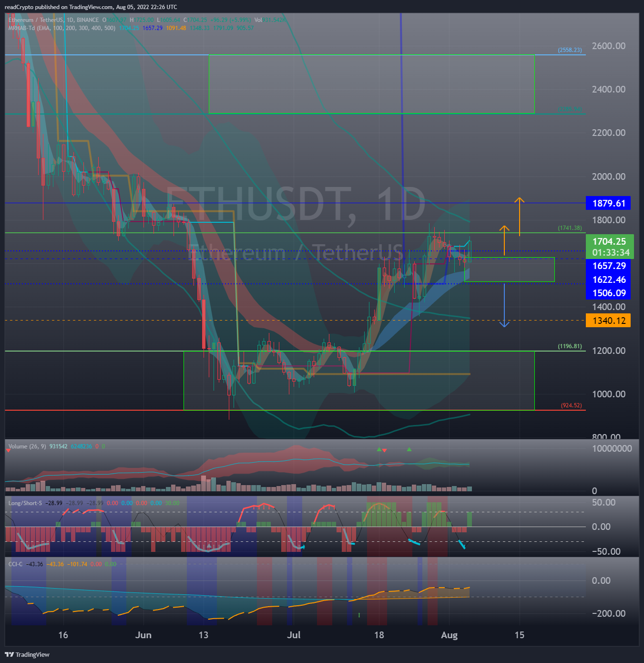Click the 10000000 volume axis label
The height and width of the screenshot is (663, 644).
[612, 448]
